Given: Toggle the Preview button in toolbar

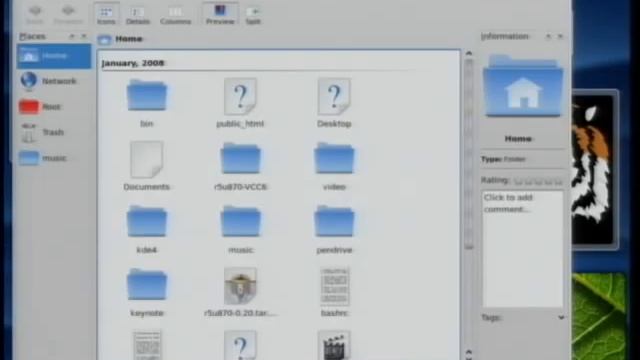Looking at the screenshot, I should point(220,15).
